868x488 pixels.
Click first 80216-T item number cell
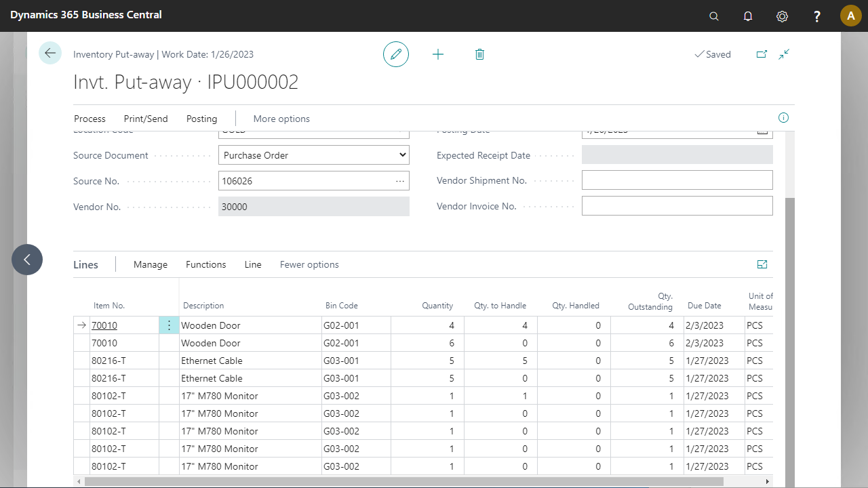[124, 361]
